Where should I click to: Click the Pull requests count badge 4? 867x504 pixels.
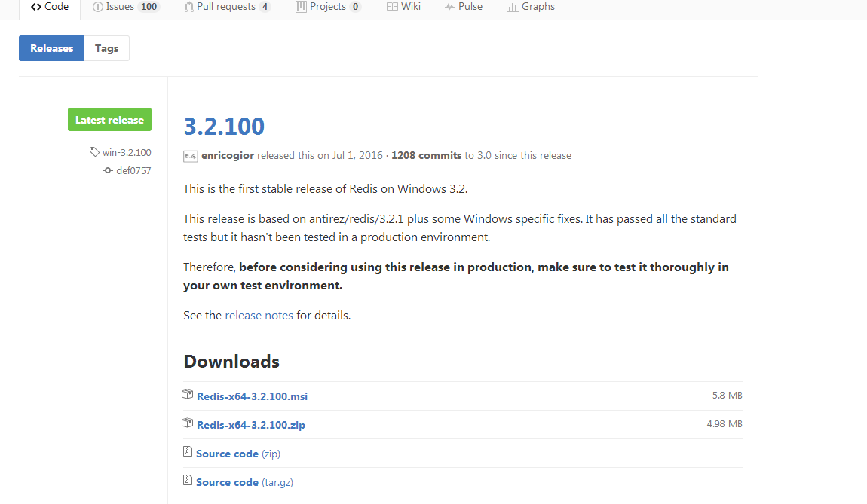tap(265, 7)
